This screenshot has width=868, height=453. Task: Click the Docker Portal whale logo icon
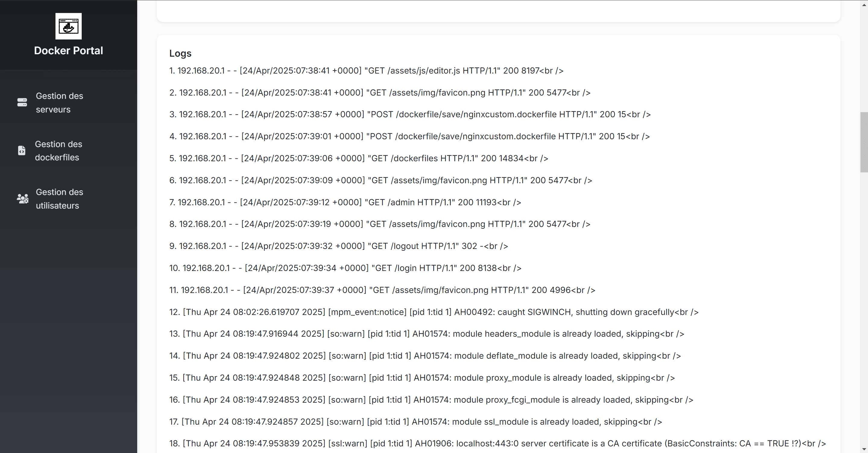click(x=68, y=26)
